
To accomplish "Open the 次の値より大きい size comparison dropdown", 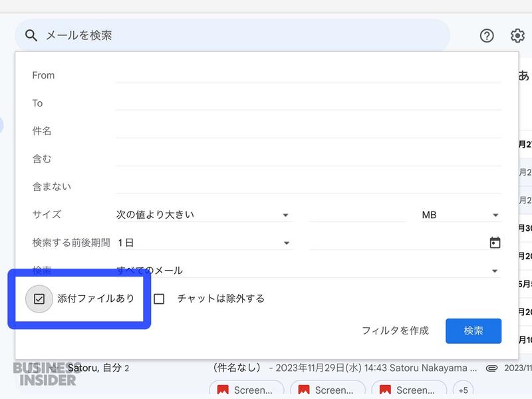I will pos(286,214).
